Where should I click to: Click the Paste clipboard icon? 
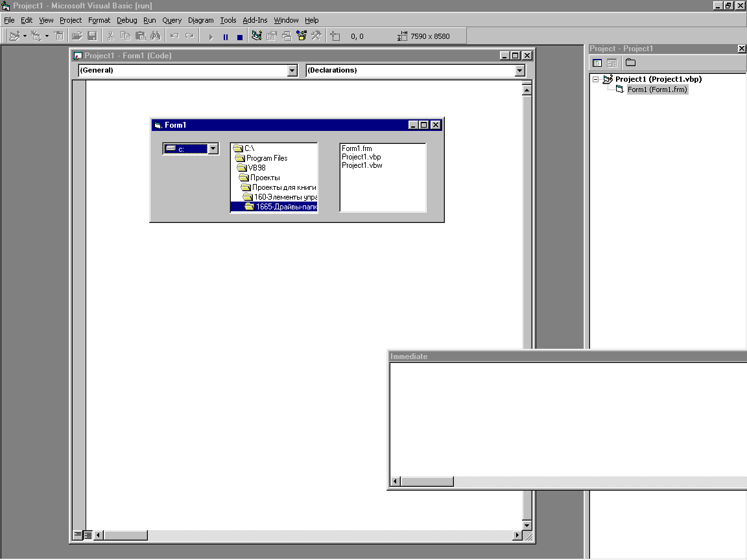tap(141, 36)
